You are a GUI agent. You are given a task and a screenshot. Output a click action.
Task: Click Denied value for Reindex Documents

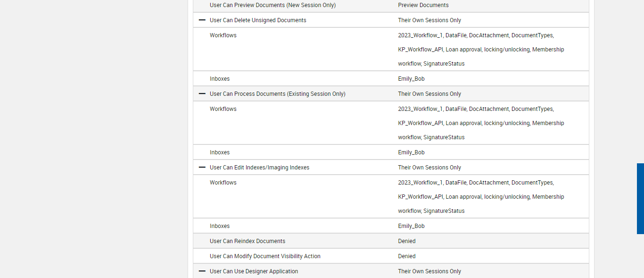coord(407,241)
